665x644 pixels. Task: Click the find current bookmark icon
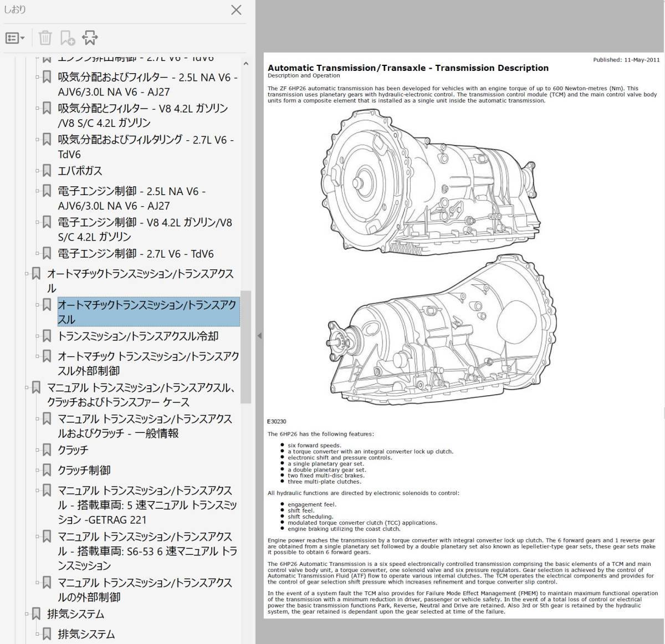pyautogui.click(x=90, y=38)
